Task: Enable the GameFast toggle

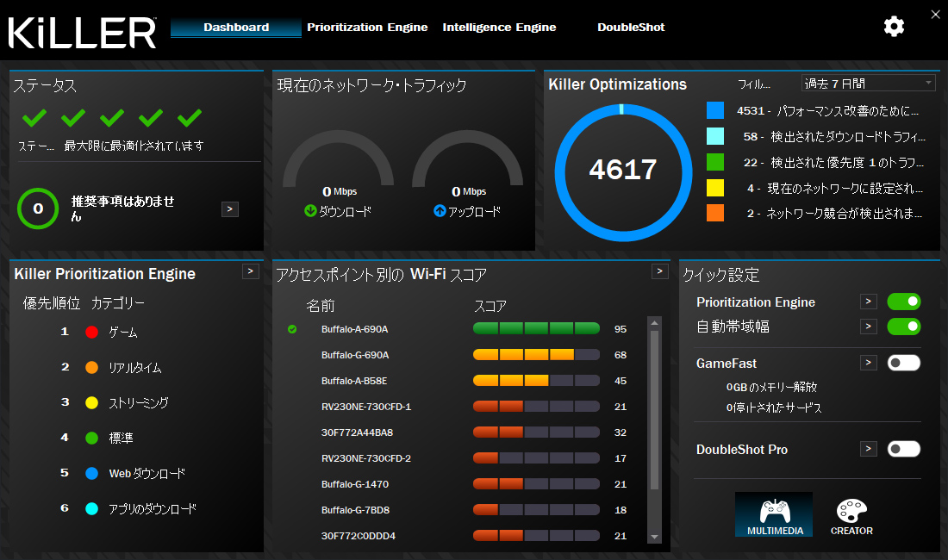Action: 903,363
